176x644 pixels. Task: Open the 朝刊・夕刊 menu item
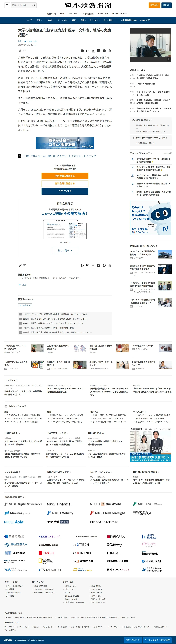click(52, 14)
